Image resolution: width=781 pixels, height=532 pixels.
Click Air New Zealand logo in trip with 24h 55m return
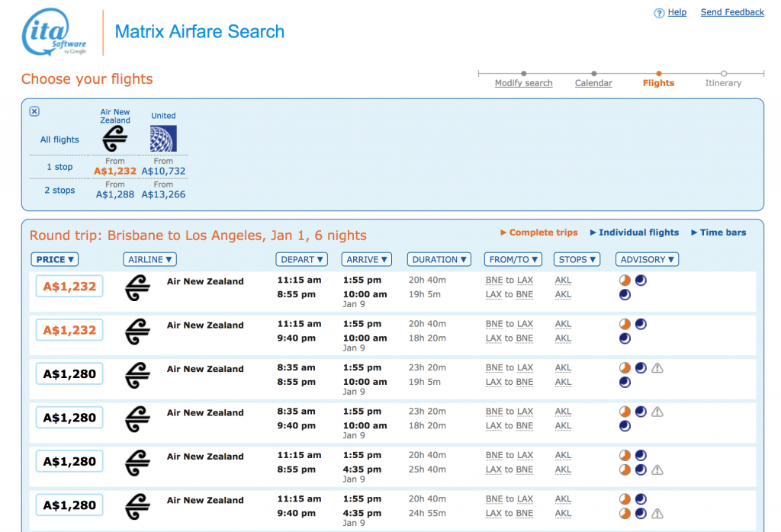tap(137, 507)
